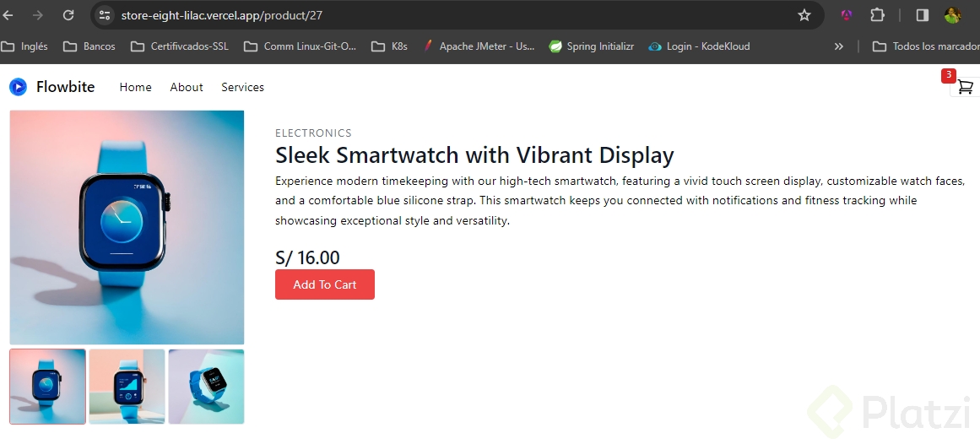Image resolution: width=980 pixels, height=444 pixels.
Task: Open the Bancos bookmarks folder
Action: 89,46
